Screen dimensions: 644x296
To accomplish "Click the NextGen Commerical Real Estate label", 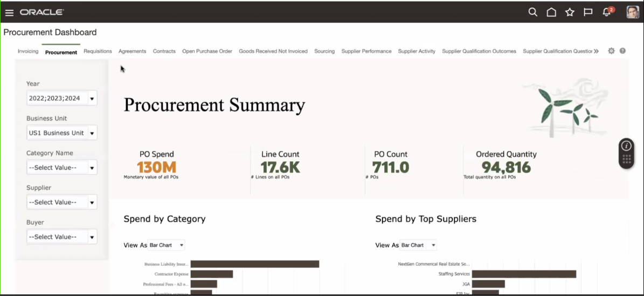I will (434, 264).
